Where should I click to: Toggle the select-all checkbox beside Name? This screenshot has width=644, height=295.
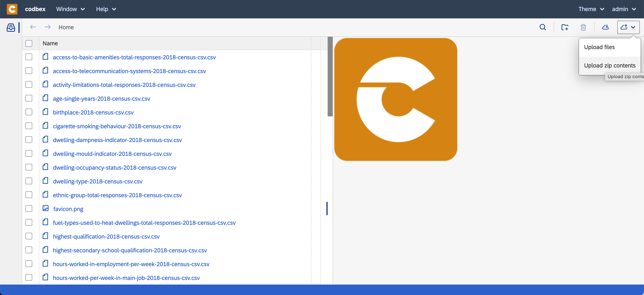29,43
